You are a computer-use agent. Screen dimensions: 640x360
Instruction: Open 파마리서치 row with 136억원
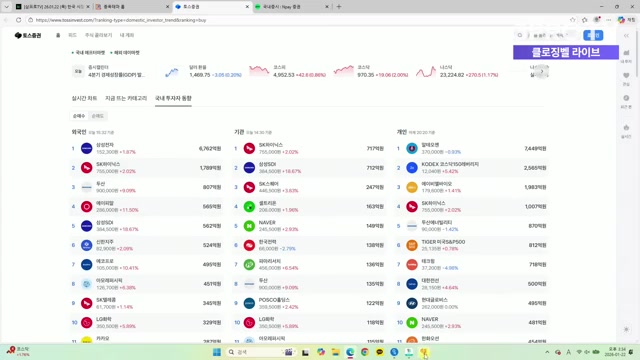point(309,264)
